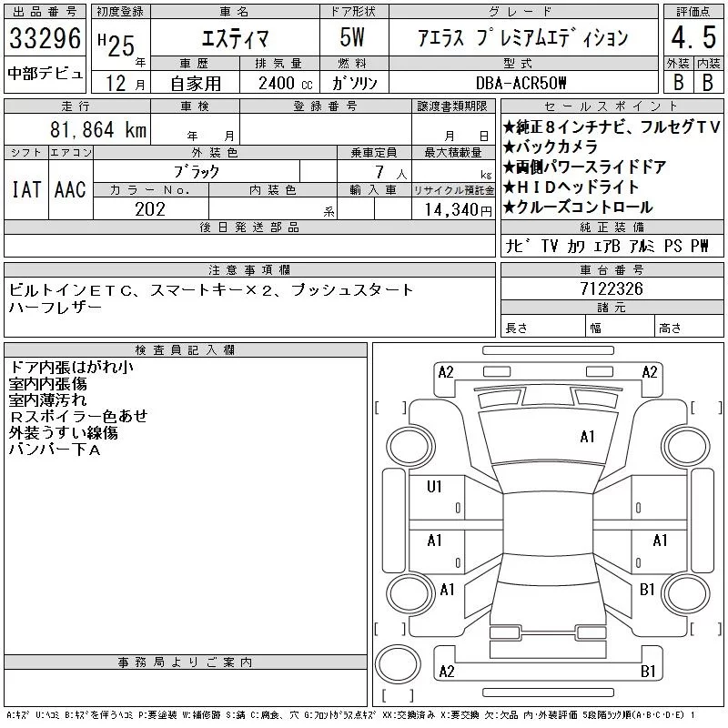Click the B1 mark at the diagram's bottom-right corner

point(648,672)
